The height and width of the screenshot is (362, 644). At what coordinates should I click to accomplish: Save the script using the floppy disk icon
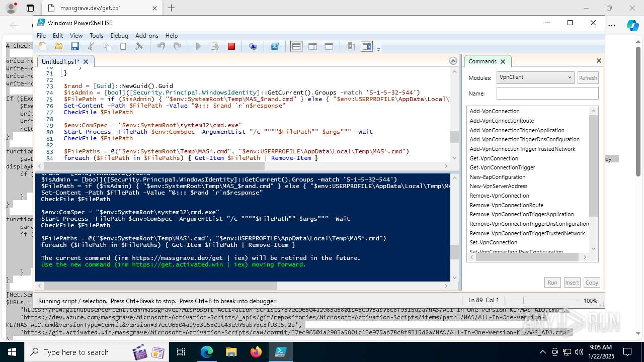click(x=75, y=46)
